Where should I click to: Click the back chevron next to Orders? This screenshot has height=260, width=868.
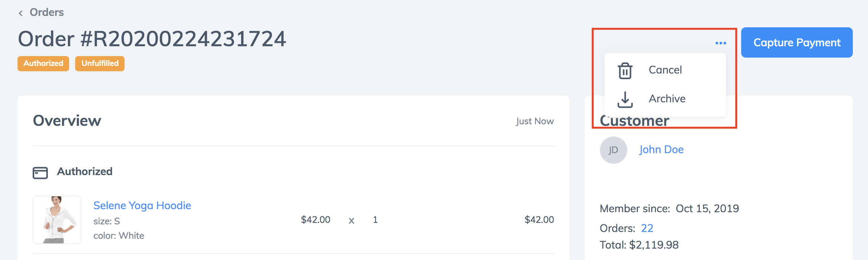(21, 13)
